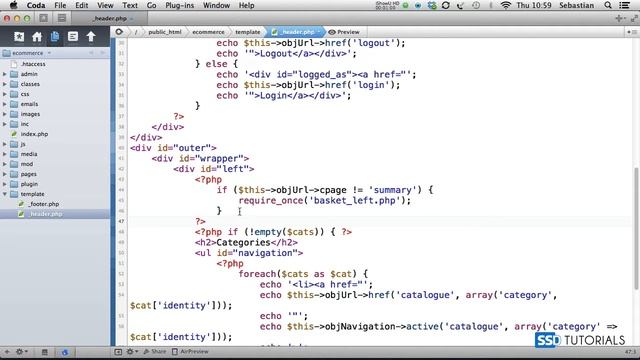The image size is (640, 360).
Task: Click the template breadcrumb segment
Action: (248, 32)
